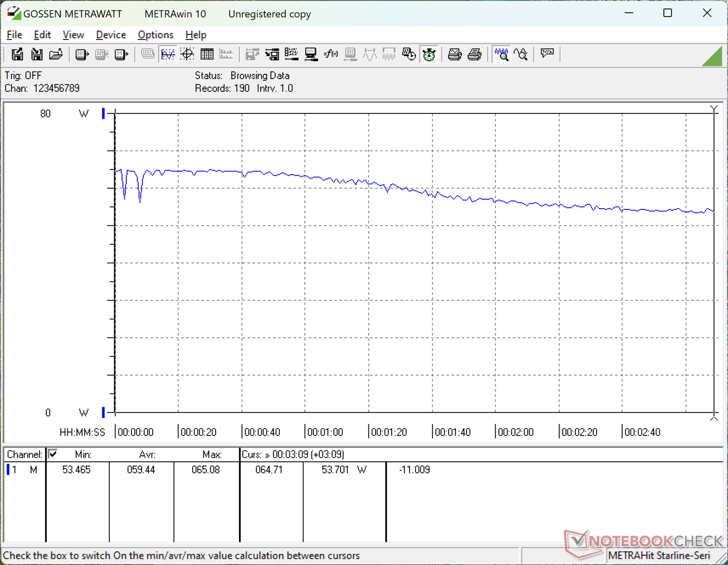728x565 pixels.
Task: Open file with the folder icon
Action: [x=56, y=55]
